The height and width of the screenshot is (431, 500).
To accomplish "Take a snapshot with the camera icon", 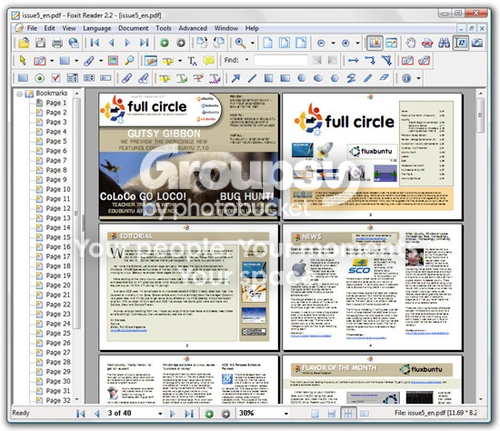I will 477,43.
